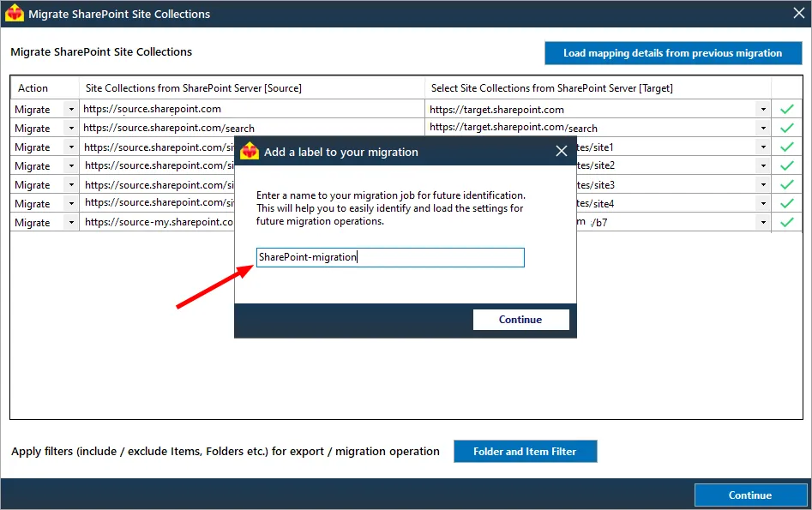Open Action dropdown in the site2 row

(71, 165)
